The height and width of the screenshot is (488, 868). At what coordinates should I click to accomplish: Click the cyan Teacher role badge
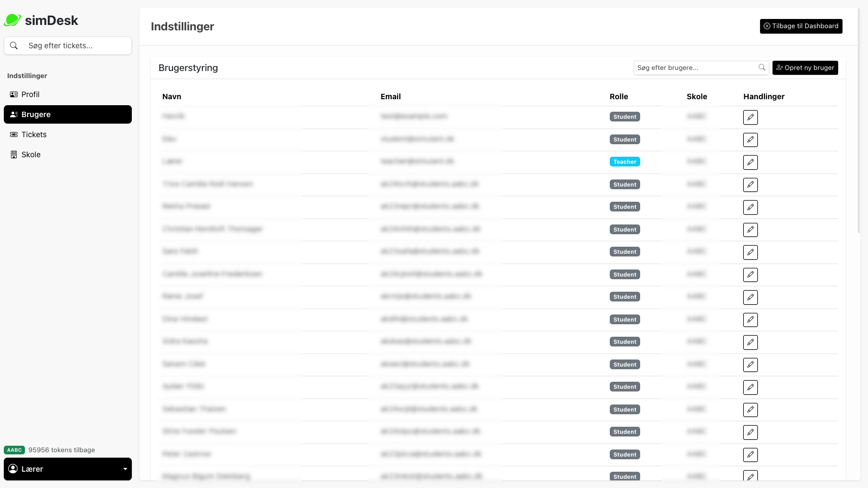click(x=624, y=162)
